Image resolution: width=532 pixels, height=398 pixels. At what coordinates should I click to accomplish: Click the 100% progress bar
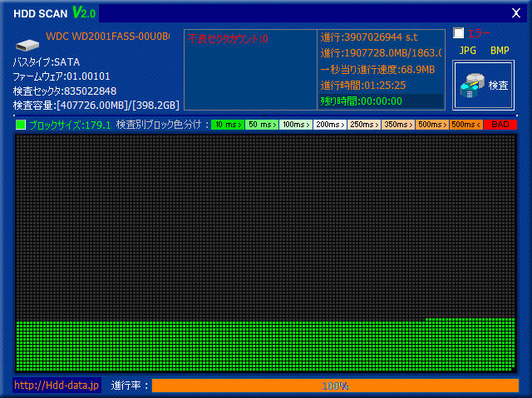[x=335, y=386]
